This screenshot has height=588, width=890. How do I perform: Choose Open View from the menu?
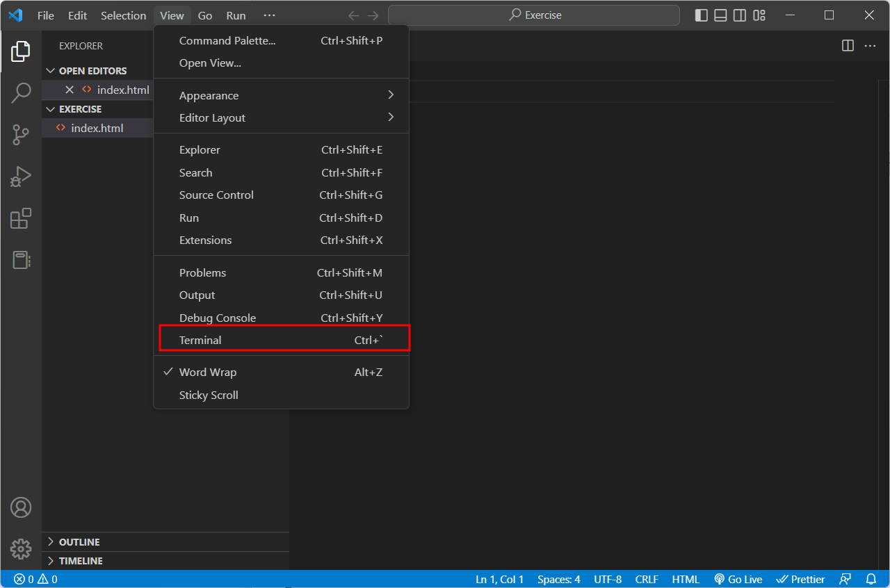click(281, 63)
